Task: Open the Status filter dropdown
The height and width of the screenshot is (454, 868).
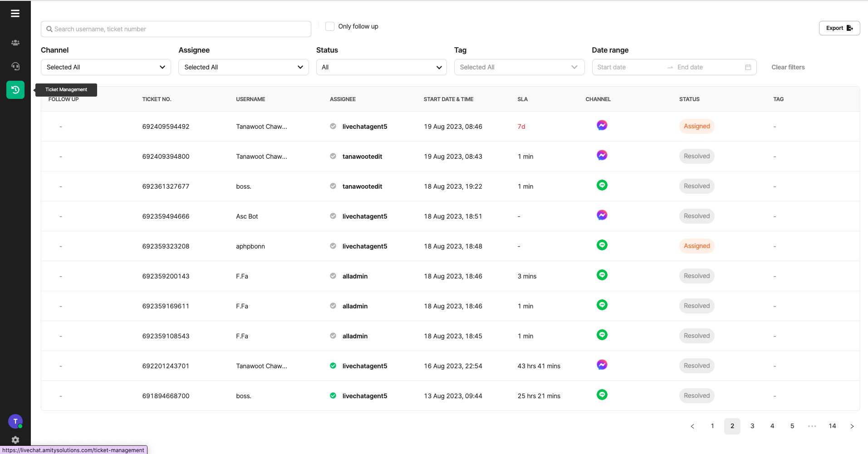Action: tap(381, 67)
